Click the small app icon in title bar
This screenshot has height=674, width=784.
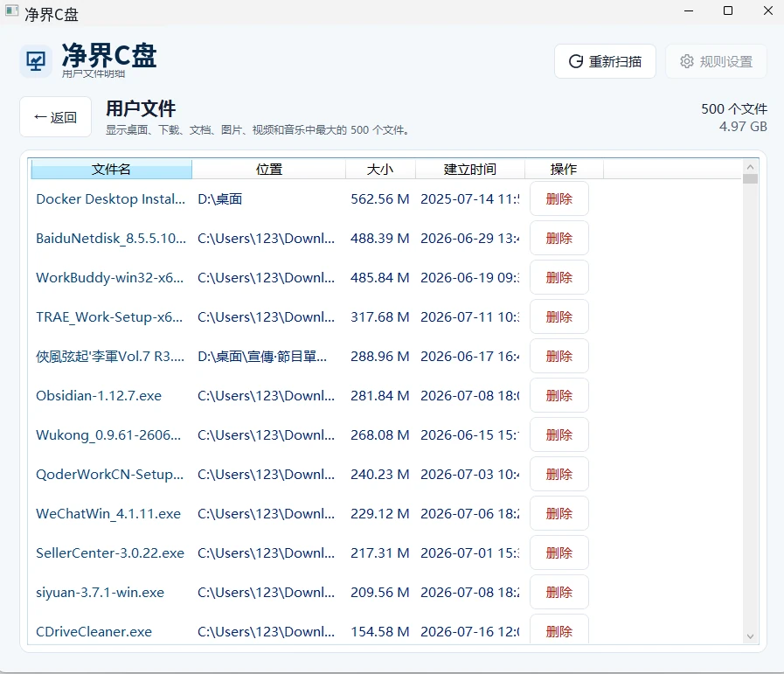point(11,10)
